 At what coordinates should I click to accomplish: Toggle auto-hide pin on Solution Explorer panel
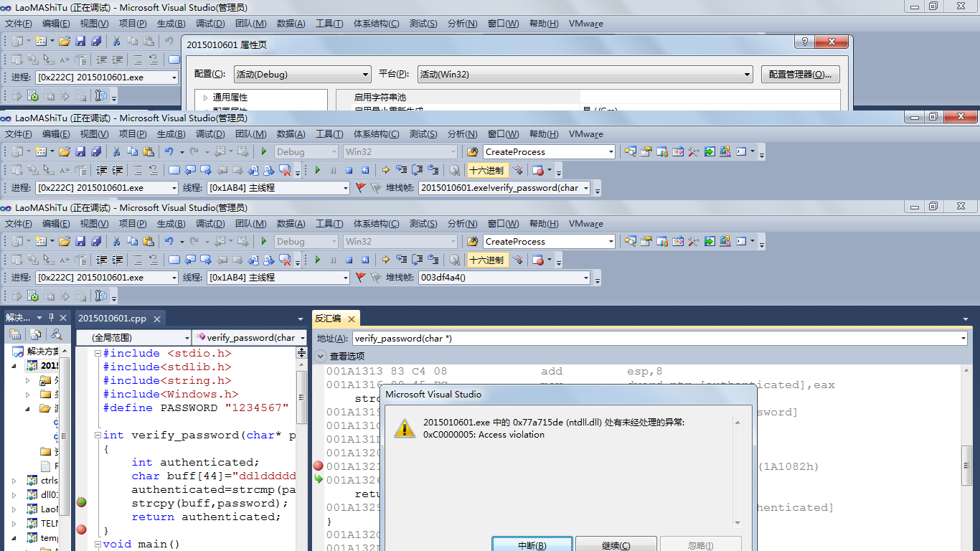point(51,317)
